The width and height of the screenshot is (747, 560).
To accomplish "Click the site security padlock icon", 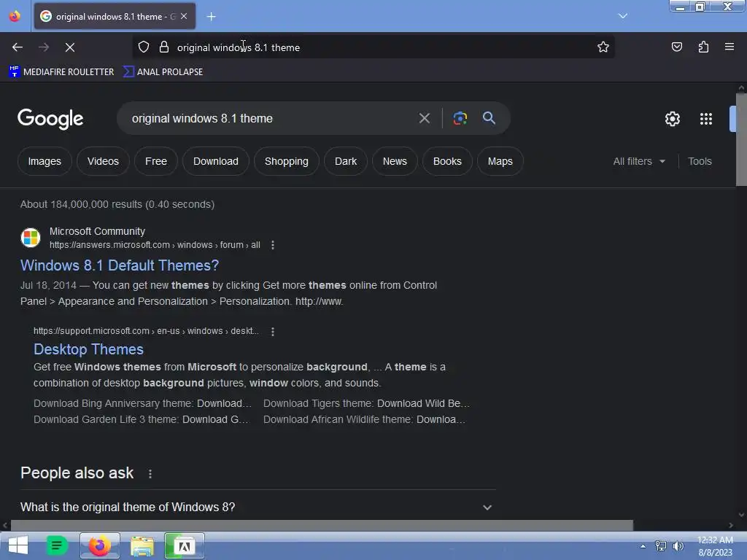I will 164,47.
